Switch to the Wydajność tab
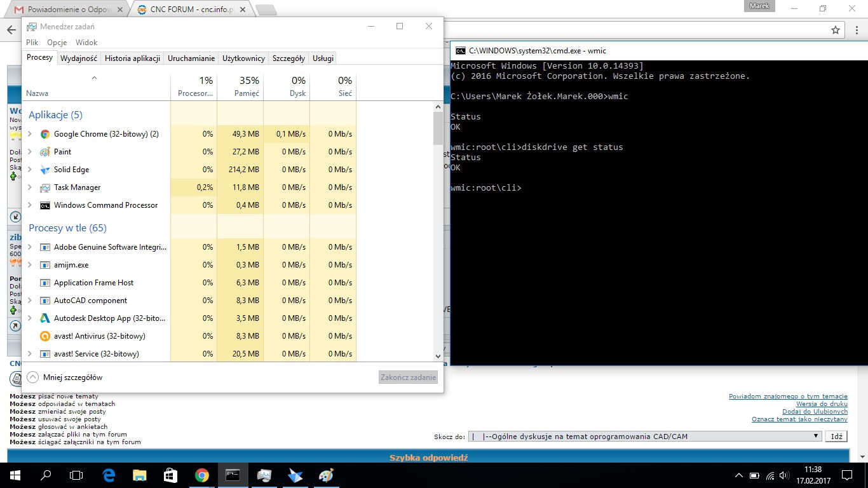 pyautogui.click(x=79, y=58)
